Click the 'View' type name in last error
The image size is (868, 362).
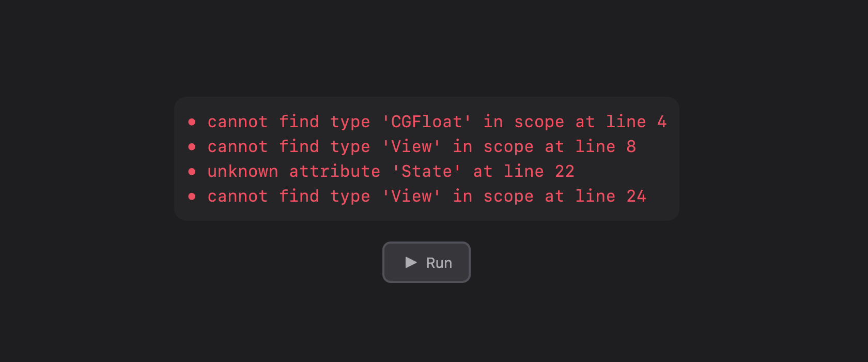click(411, 196)
